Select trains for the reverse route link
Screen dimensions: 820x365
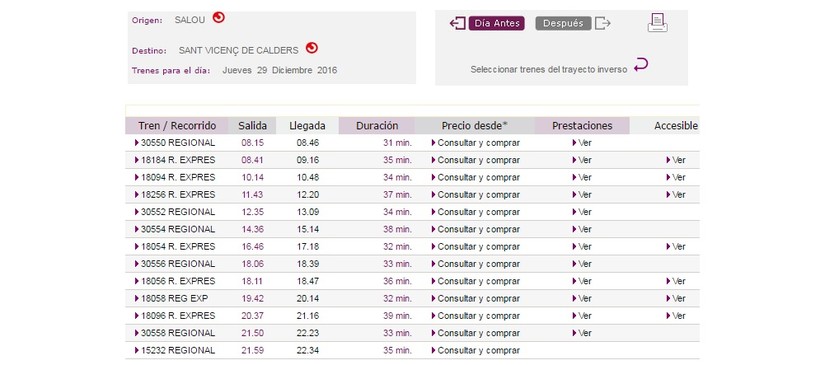[x=549, y=70]
